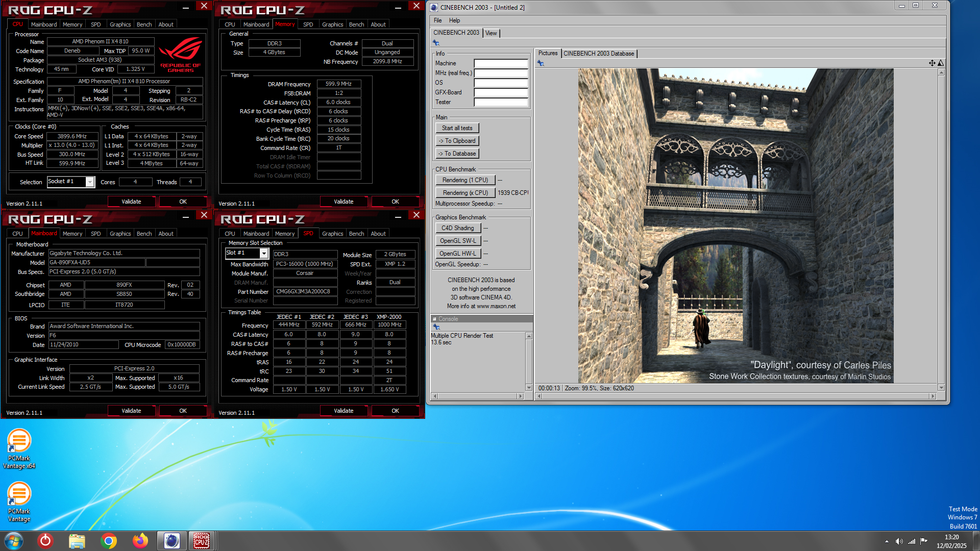Click the Part Number CMG6GX3M3A2000C8
980x551 pixels.
pos(305,292)
